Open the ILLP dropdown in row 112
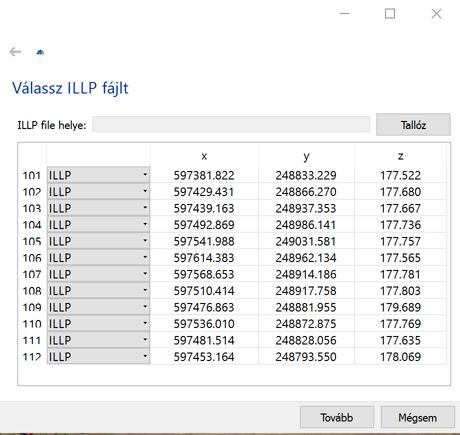This screenshot has width=460, height=435. coord(99,356)
